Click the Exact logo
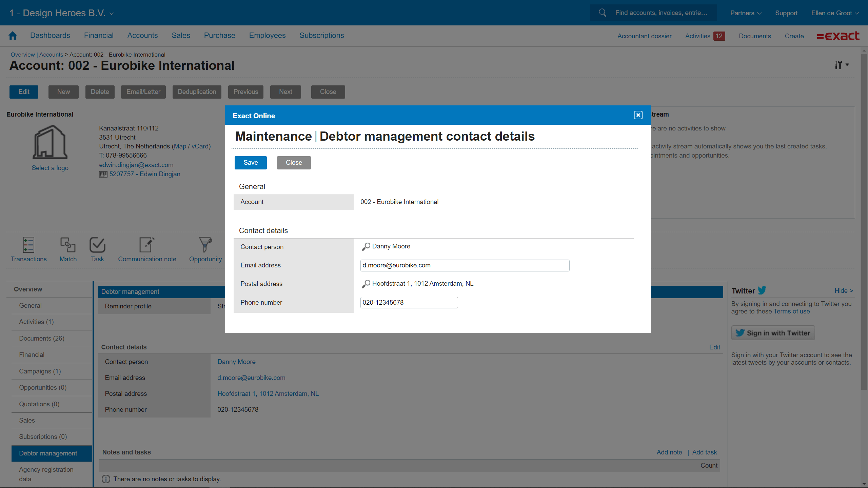This screenshot has height=488, width=868. (x=838, y=36)
